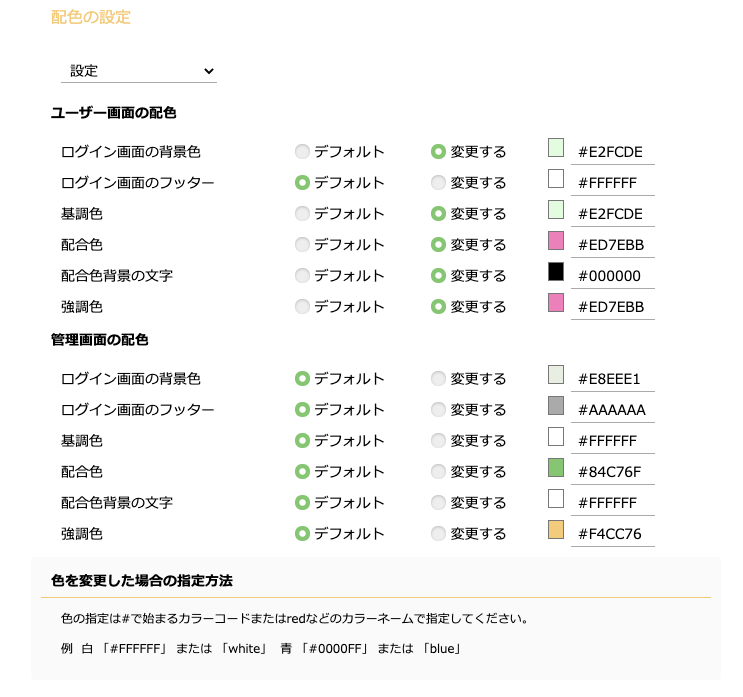
Task: Select 変更する for admin 配合色
Action: (438, 471)
